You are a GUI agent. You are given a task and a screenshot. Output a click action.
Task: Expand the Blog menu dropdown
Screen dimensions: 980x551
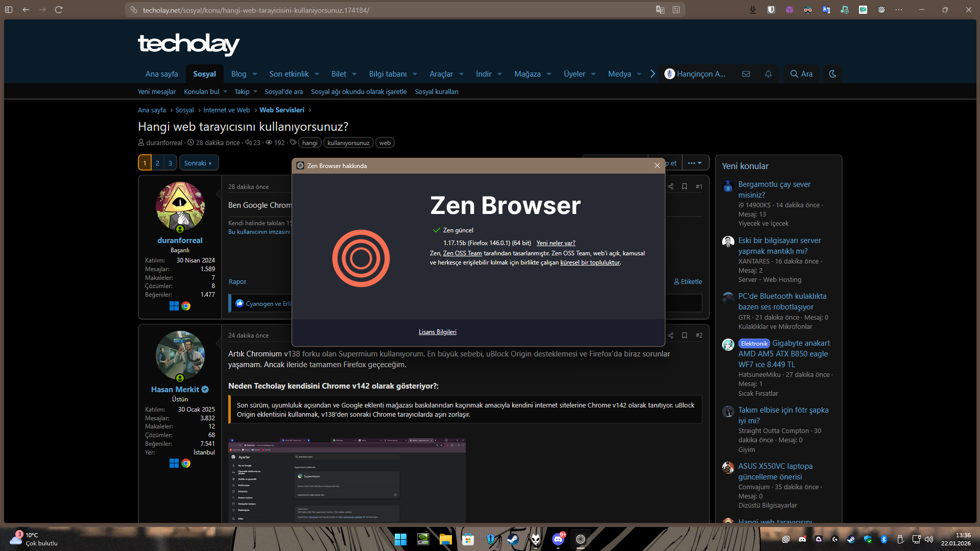coord(255,74)
